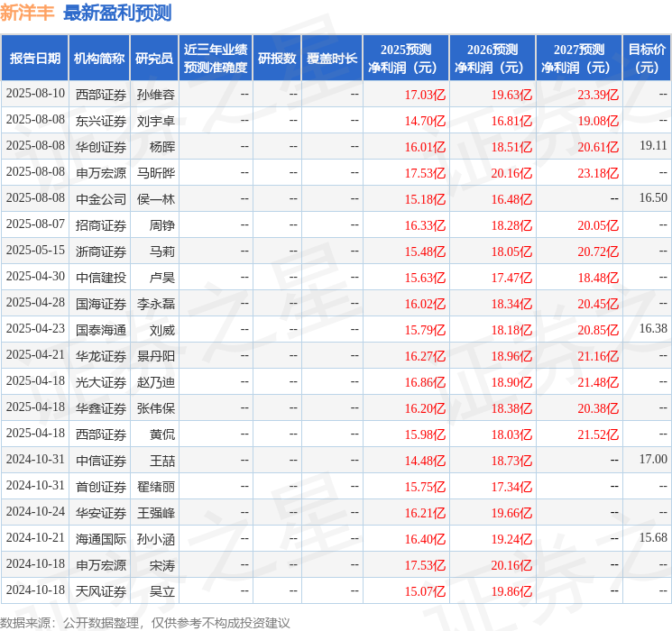Click the 23.39亿 forecast value
672x631 pixels.
598,94
